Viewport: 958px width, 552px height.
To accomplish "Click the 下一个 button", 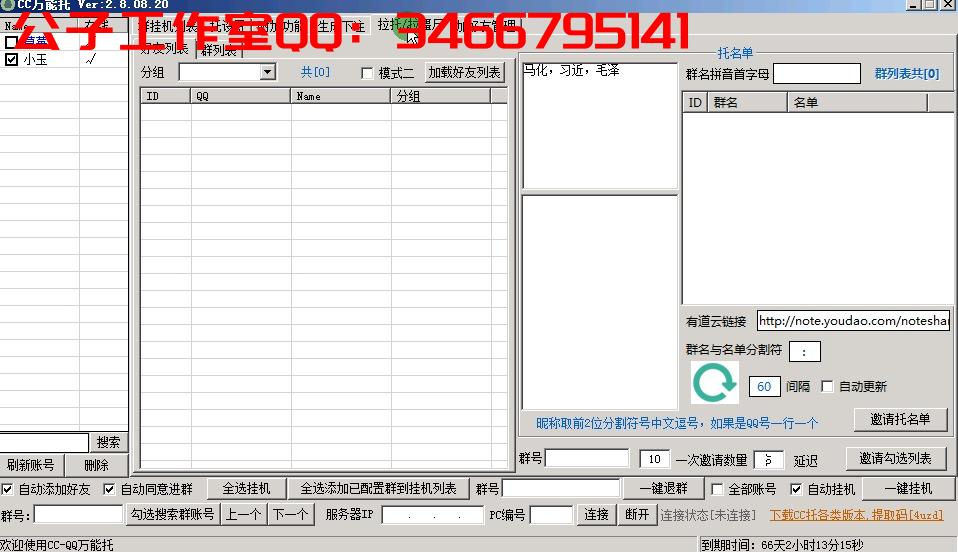I will pyautogui.click(x=290, y=514).
